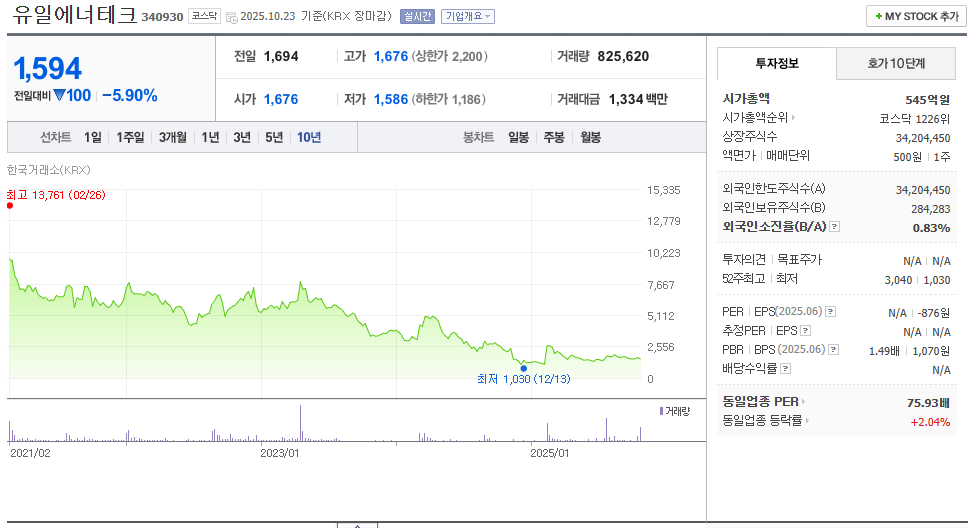Click the help icon next to 추정PER EPS
Viewport: 970px width, 528px height.
[x=805, y=331]
